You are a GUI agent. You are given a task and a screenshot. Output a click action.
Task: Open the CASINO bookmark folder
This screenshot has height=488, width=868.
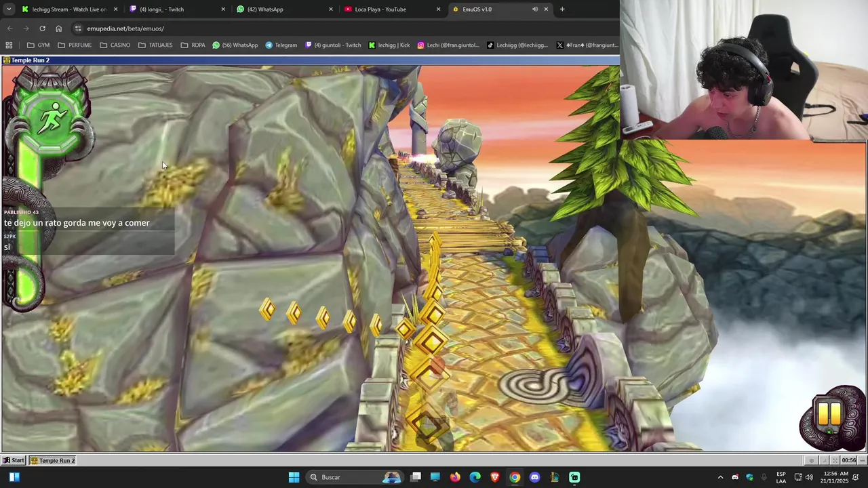click(x=115, y=45)
